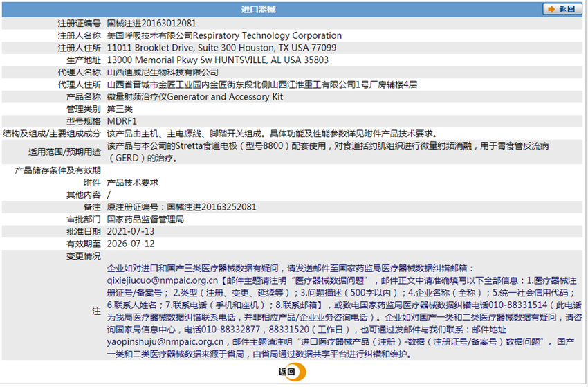Viewport: 588px width, 387px height.
Task: Click the slash value beside 其他内容
Action: 109,195
